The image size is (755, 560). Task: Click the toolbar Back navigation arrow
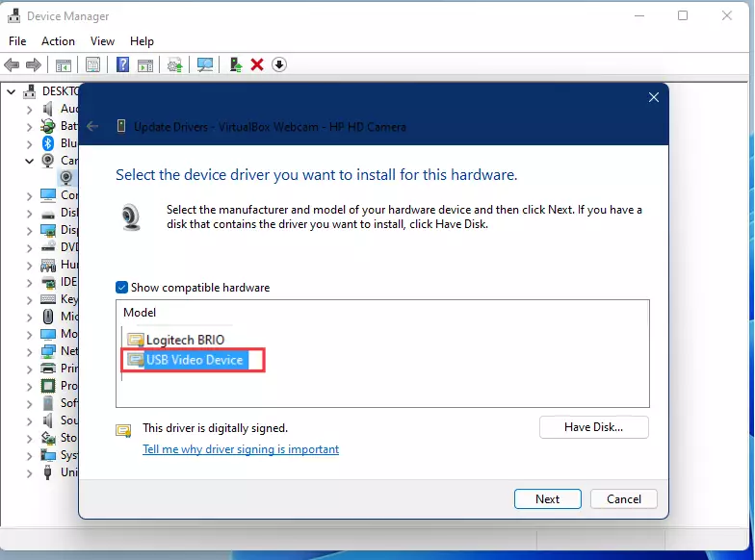point(12,64)
